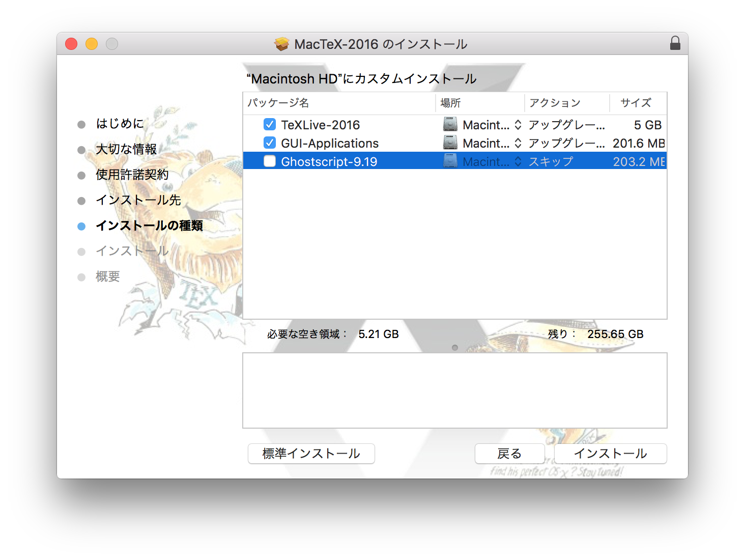Click the パッケージ名 column header
This screenshot has width=745, height=560.
[x=339, y=103]
